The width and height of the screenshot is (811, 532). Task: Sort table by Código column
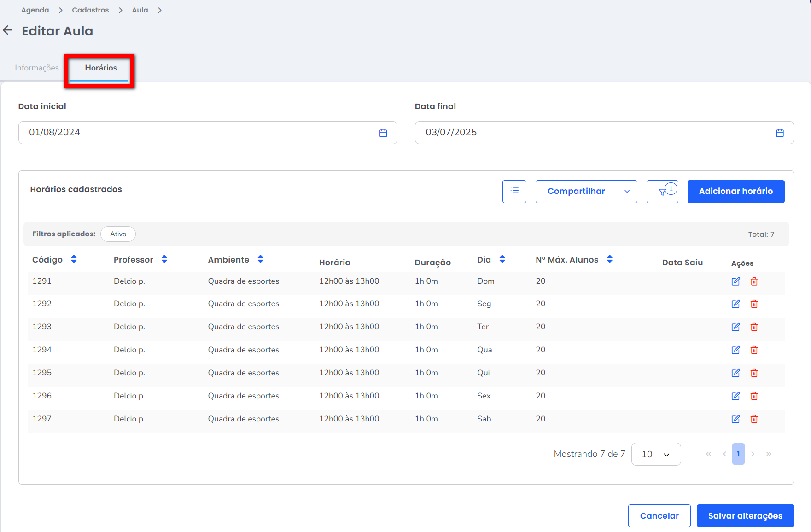[74, 259]
